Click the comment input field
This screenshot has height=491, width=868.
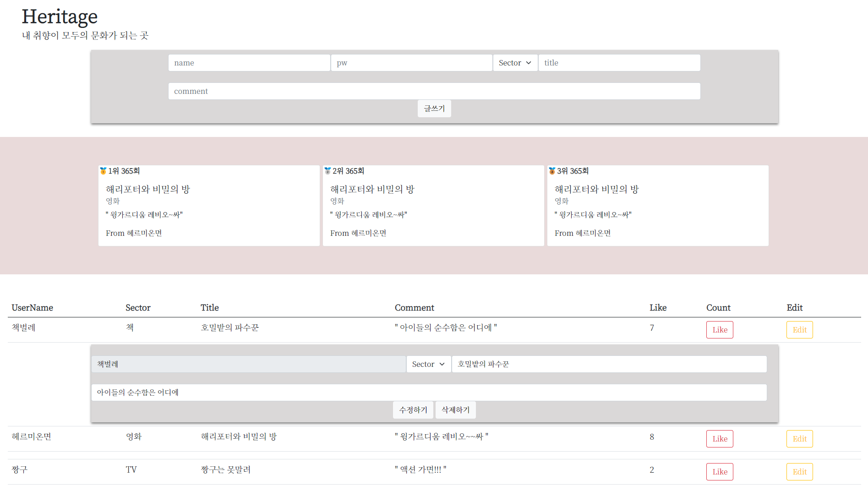(x=434, y=91)
